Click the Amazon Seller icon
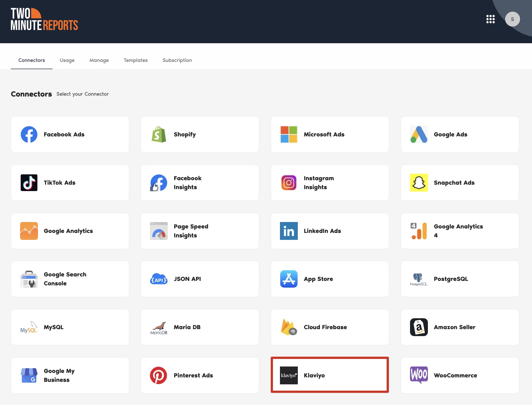Image resolution: width=532 pixels, height=405 pixels. click(x=419, y=327)
